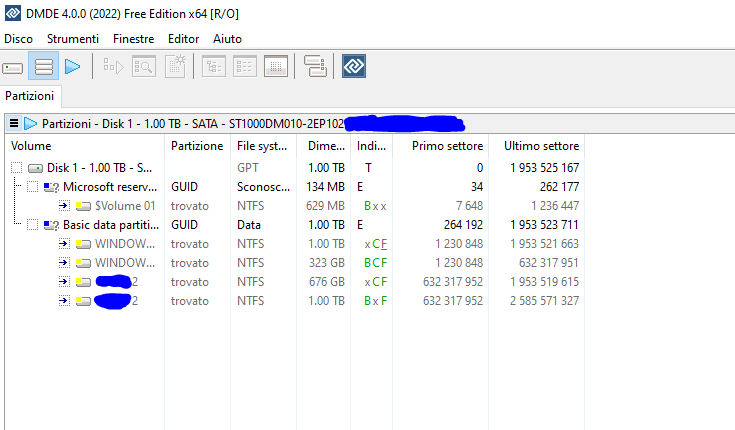Click the Ultimo settore column header
This screenshot has height=430, width=735.
pyautogui.click(x=537, y=146)
